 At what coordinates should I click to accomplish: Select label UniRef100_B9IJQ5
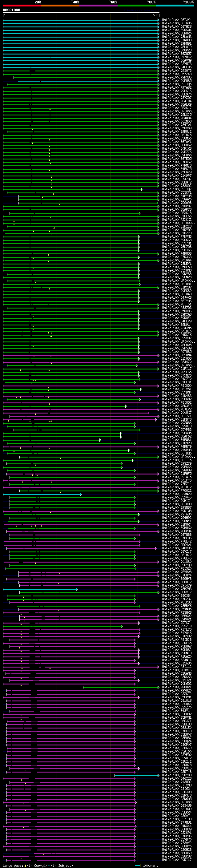coord(177,84)
